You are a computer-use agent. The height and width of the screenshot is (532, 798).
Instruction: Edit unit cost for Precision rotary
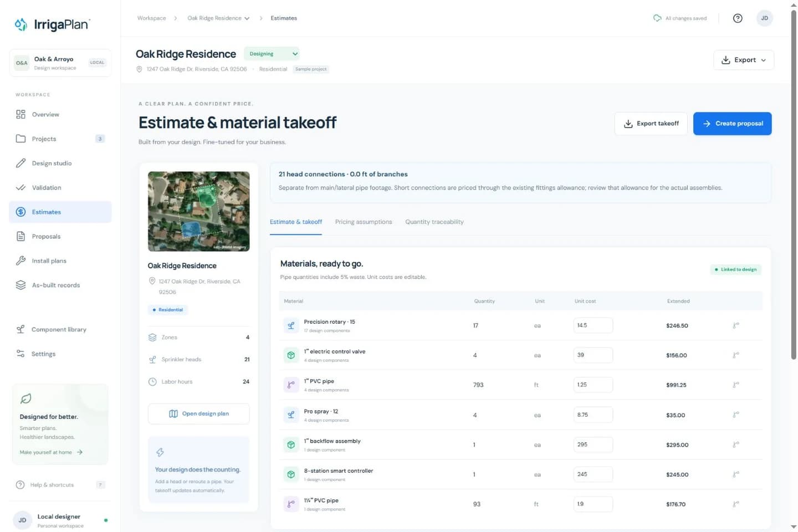[593, 325]
